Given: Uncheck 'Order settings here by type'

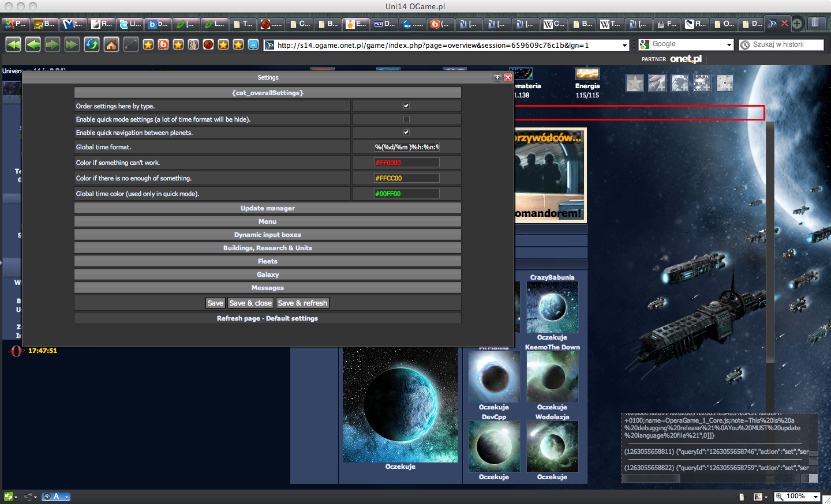Looking at the screenshot, I should pyautogui.click(x=406, y=106).
